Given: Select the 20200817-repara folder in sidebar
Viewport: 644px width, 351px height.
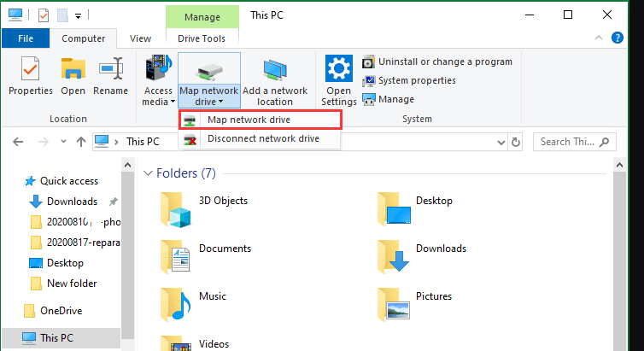Looking at the screenshot, I should click(75, 243).
